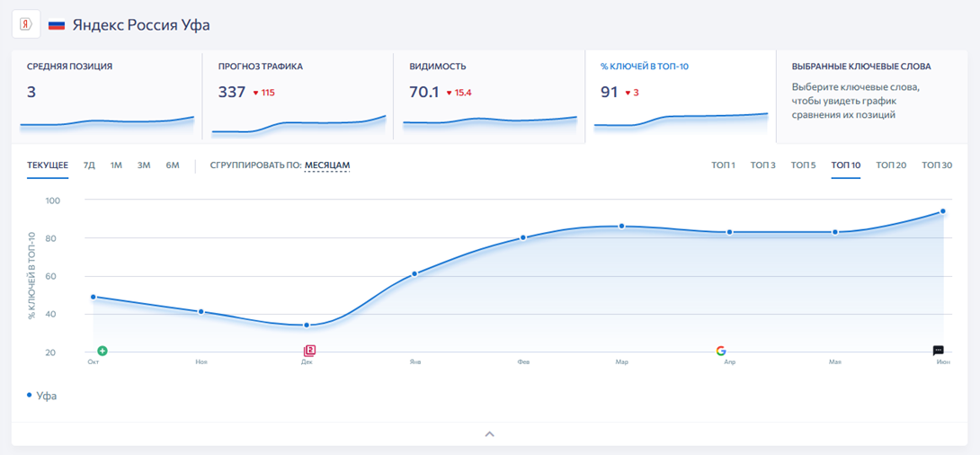Open the Средняя позиция metric card
Image resolution: width=980 pixels, height=455 pixels.
pos(107,96)
